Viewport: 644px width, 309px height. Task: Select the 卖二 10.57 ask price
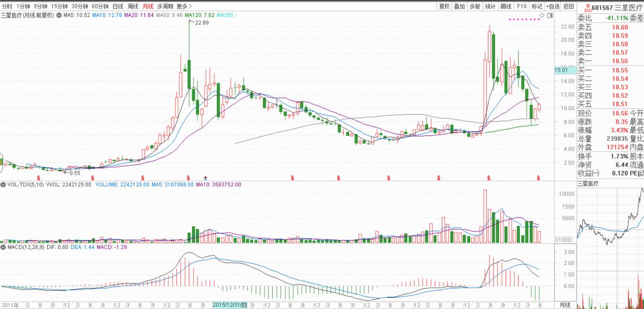point(610,53)
